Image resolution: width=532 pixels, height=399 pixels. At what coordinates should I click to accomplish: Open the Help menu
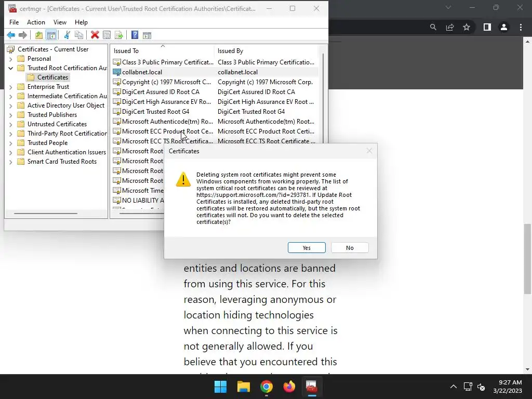81,22
